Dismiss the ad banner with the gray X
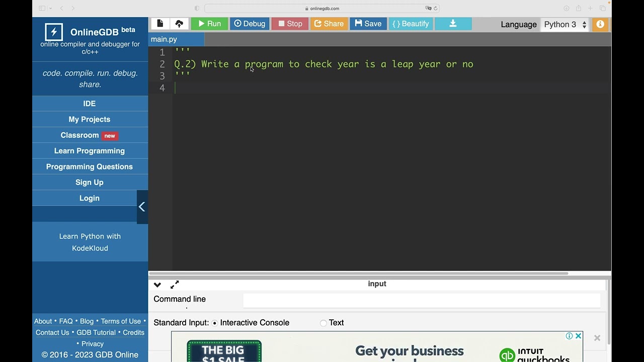 coord(597,338)
